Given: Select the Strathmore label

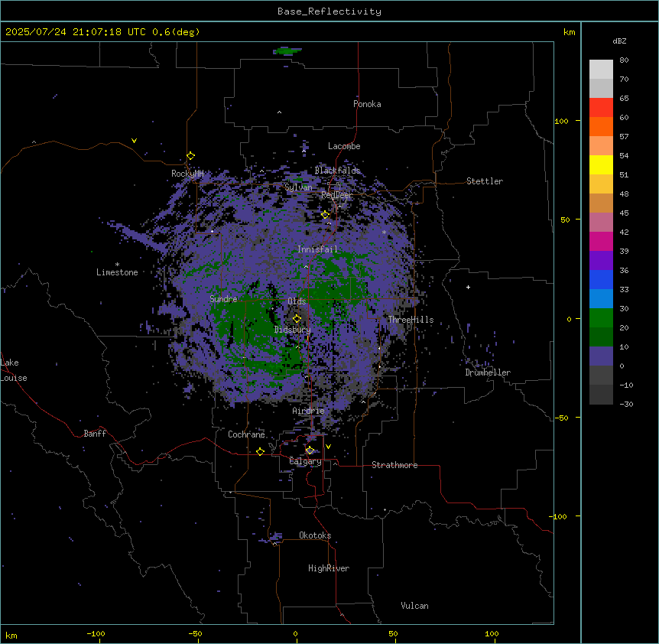Looking at the screenshot, I should click(x=394, y=465).
